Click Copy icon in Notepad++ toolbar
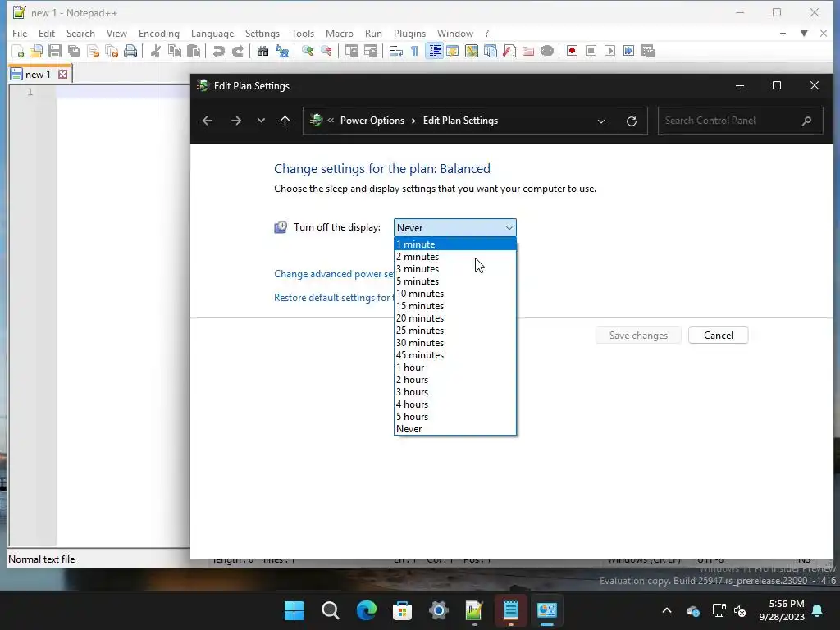This screenshot has width=840, height=630. (x=175, y=51)
